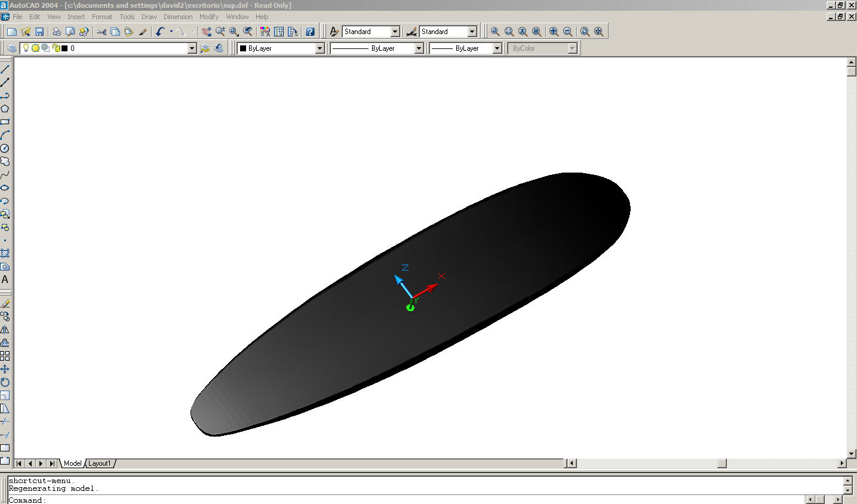This screenshot has width=857, height=504.
Task: Open the linetype ByLayer dropdown
Action: (419, 48)
